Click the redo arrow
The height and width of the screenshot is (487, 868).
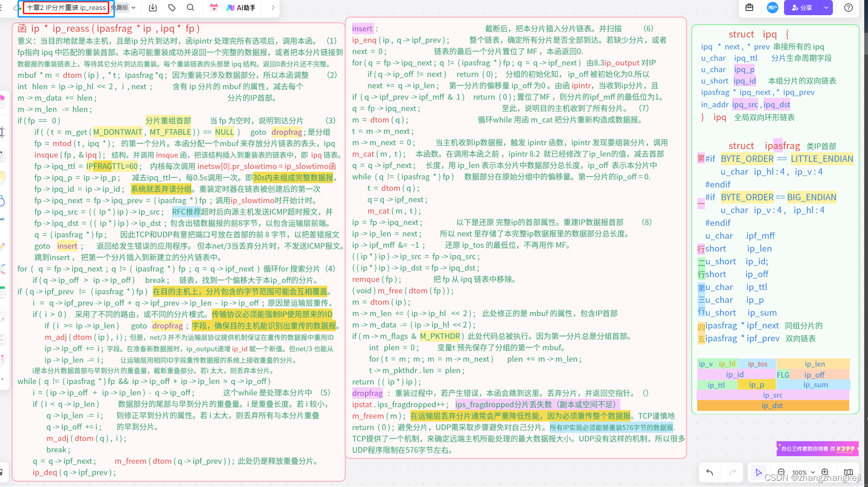732,472
